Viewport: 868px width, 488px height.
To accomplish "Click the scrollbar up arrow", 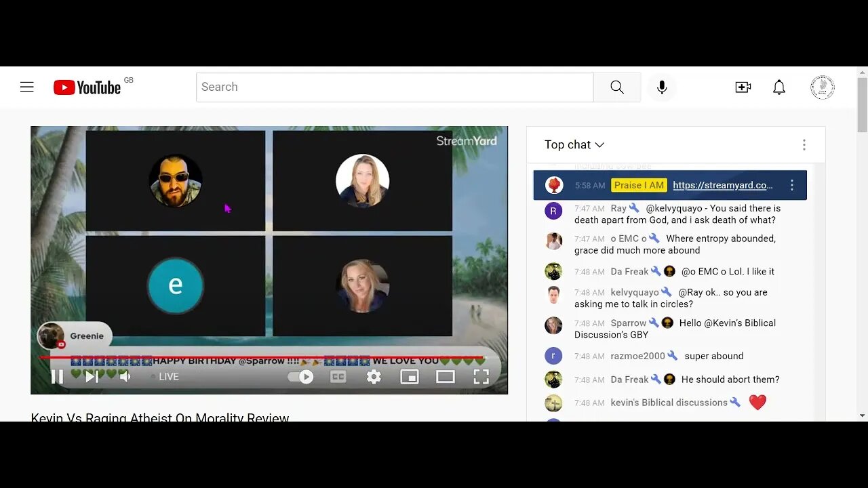I will click(863, 72).
